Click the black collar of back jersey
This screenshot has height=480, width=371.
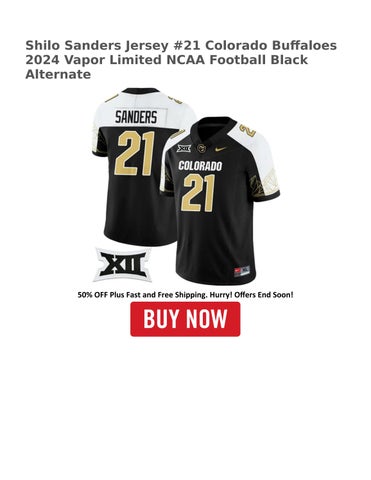tap(140, 91)
